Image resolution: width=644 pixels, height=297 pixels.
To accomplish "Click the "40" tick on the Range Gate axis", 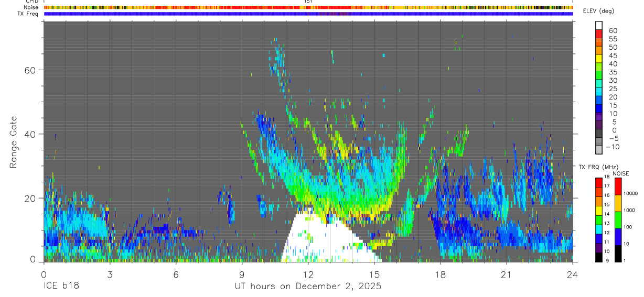I will pos(29,134).
